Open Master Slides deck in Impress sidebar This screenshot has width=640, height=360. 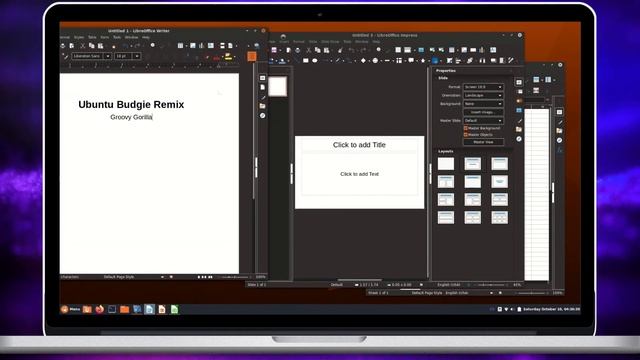[x=519, y=110]
